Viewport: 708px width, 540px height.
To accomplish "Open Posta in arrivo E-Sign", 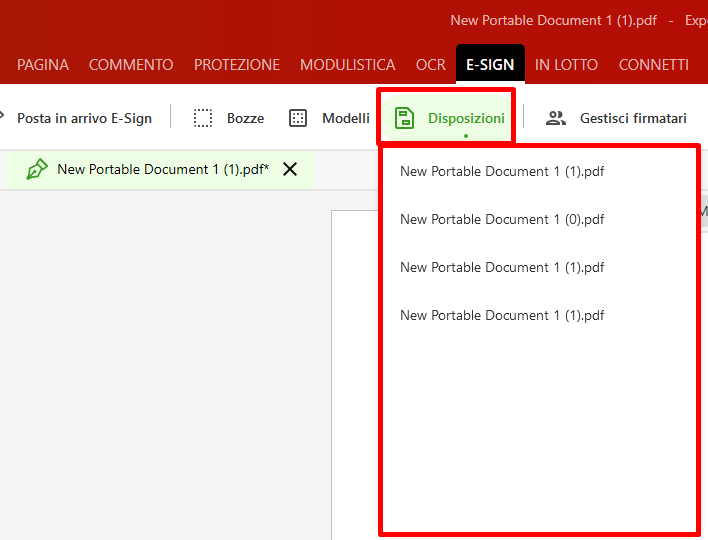I will pyautogui.click(x=84, y=118).
